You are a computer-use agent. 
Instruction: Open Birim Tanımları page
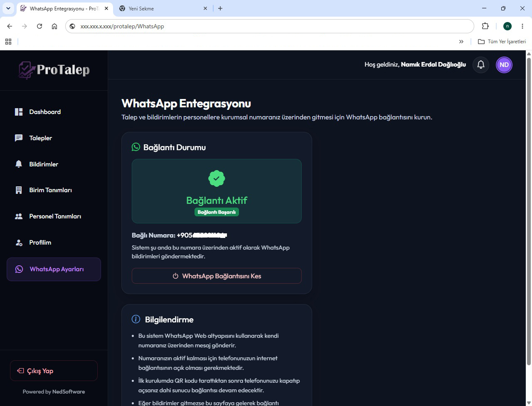[x=54, y=190]
